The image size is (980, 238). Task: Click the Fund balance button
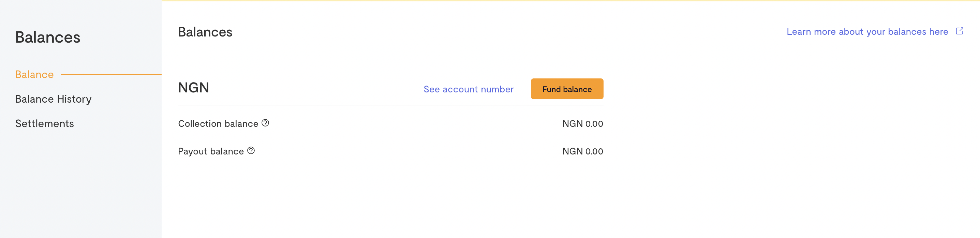point(567,89)
